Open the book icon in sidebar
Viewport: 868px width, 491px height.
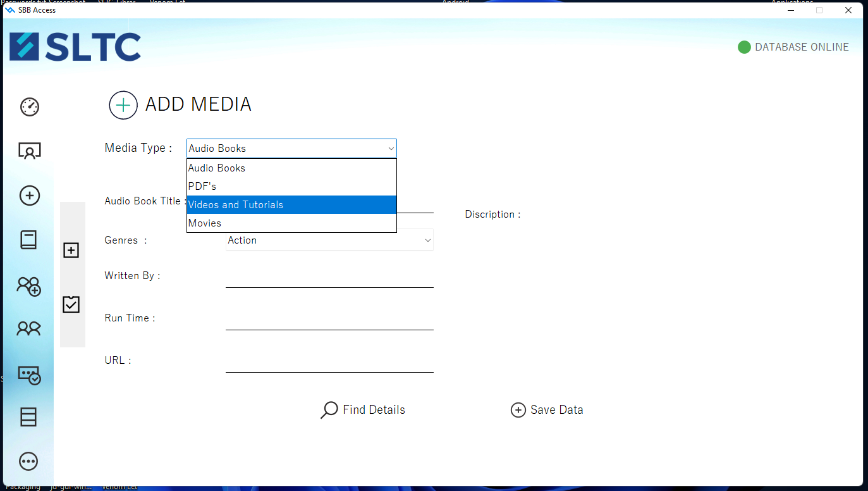tap(28, 240)
